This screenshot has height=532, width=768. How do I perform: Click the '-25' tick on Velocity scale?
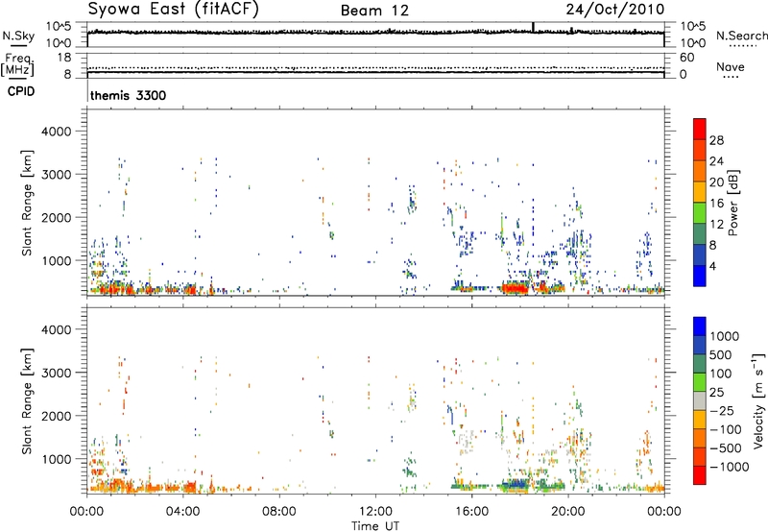point(722,410)
